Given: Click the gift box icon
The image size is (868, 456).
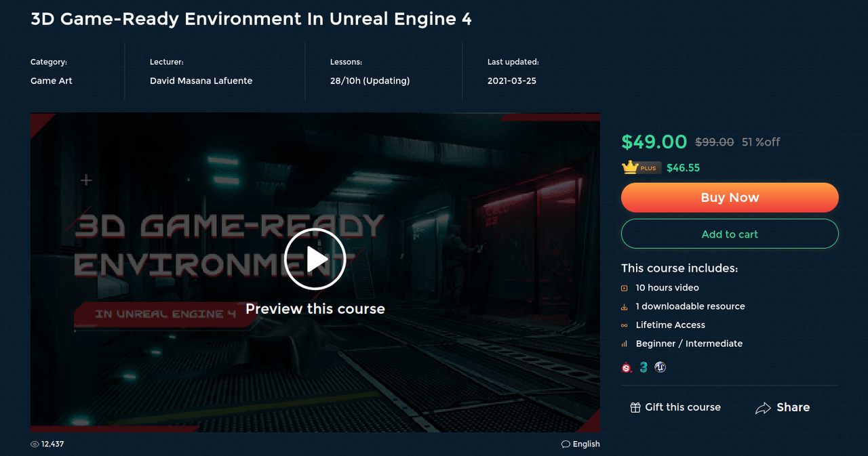Looking at the screenshot, I should [635, 407].
